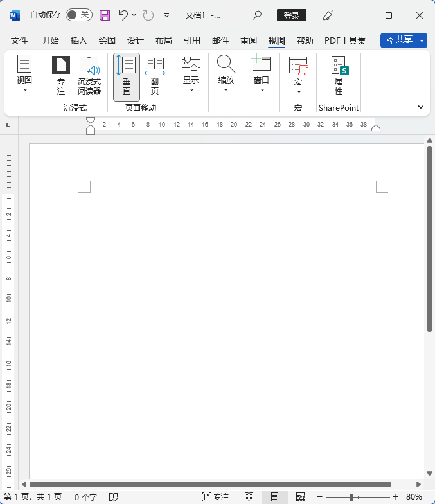435x504 pixels.
Task: Switch to the 引用 ribbon tab
Action: coord(191,40)
